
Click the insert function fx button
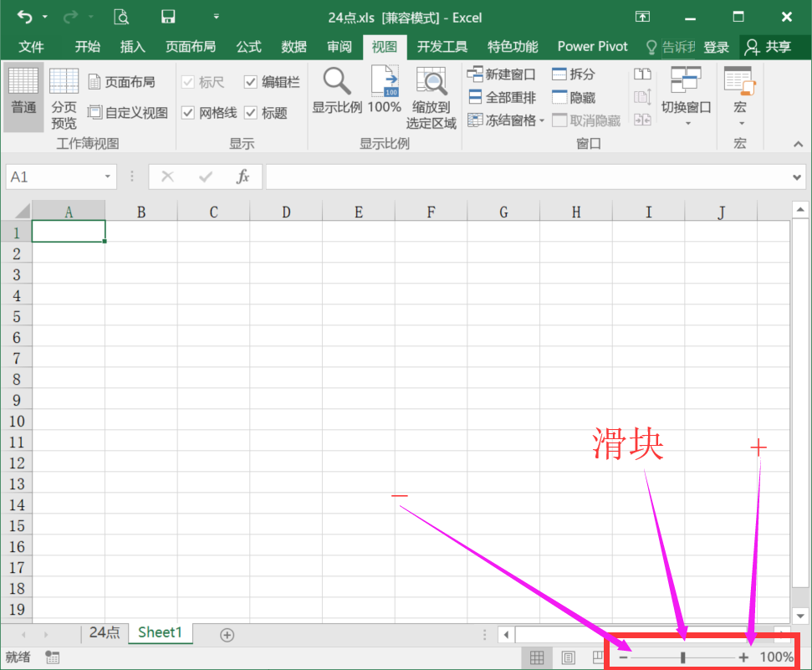point(243,176)
